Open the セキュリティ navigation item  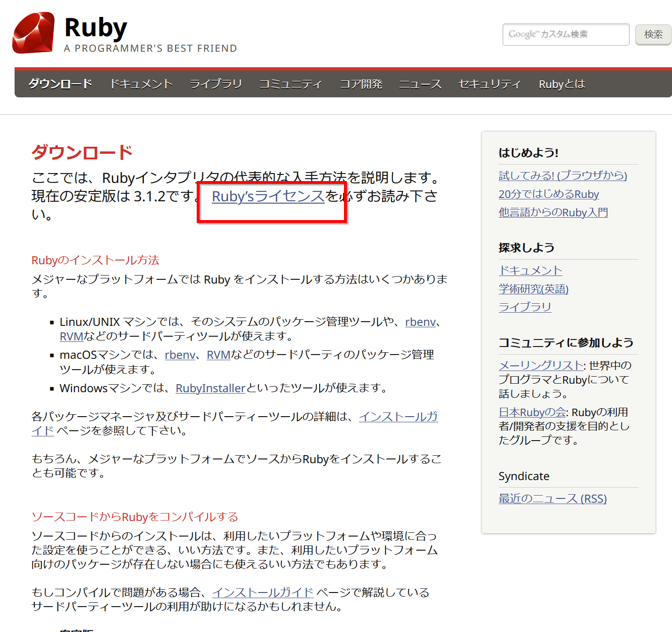489,84
